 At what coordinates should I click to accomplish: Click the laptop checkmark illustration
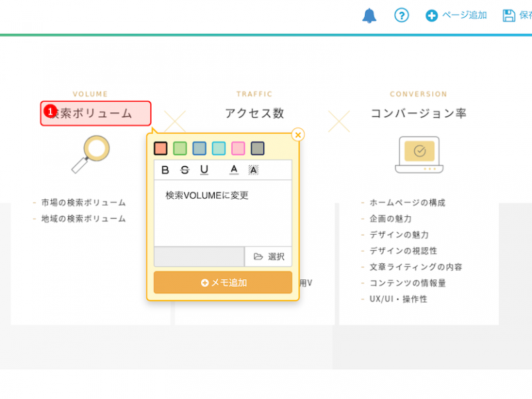coord(419,154)
